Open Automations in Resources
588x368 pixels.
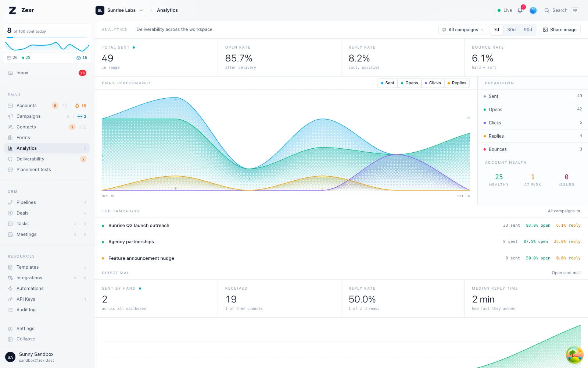coord(47,289)
